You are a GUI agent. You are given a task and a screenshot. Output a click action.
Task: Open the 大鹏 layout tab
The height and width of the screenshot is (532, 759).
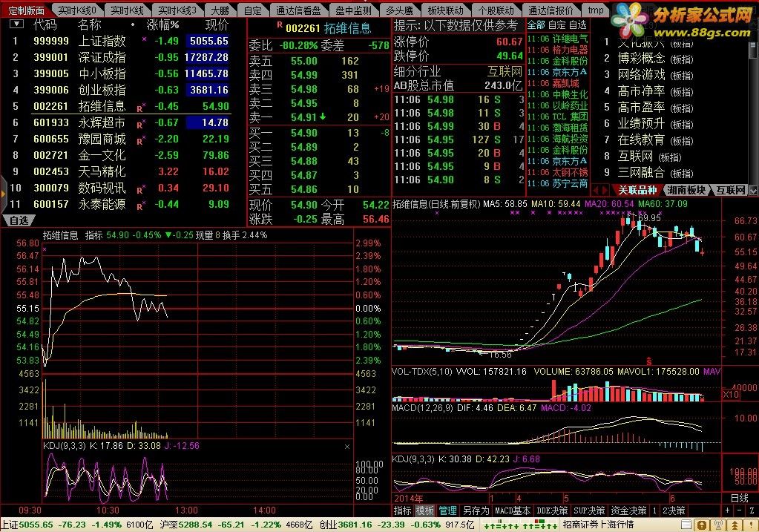click(220, 10)
